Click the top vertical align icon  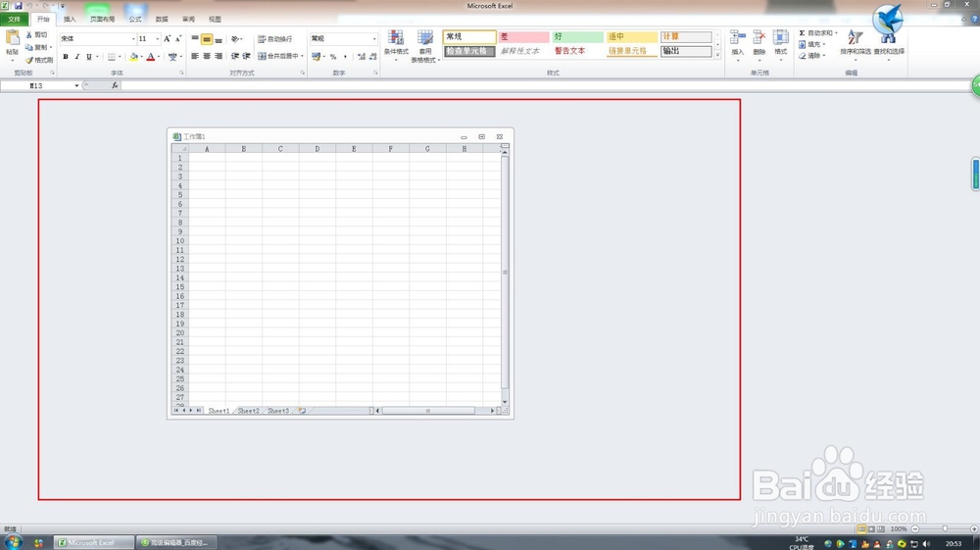[194, 39]
